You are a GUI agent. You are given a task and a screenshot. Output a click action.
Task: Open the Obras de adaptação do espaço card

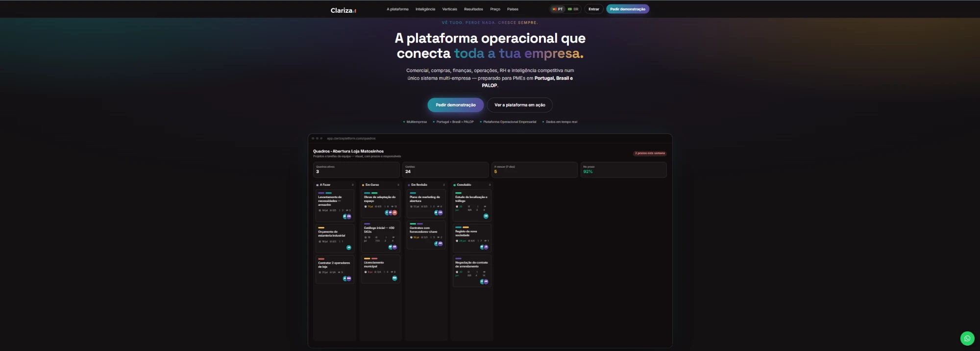(380, 203)
